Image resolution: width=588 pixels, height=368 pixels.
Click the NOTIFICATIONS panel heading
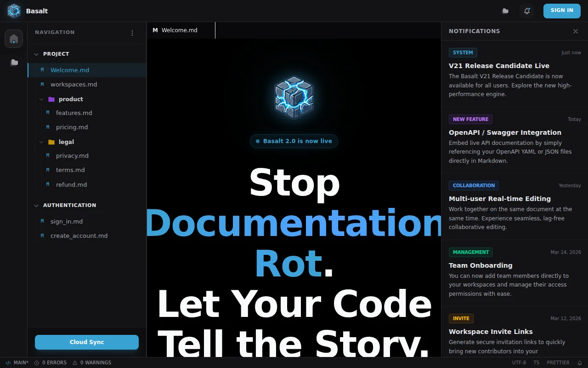(475, 31)
